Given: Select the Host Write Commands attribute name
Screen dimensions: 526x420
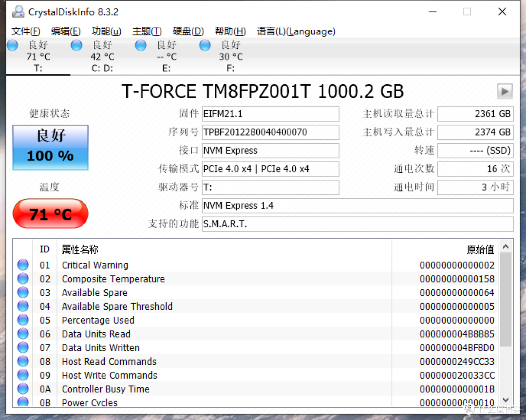Looking at the screenshot, I should [x=110, y=375].
